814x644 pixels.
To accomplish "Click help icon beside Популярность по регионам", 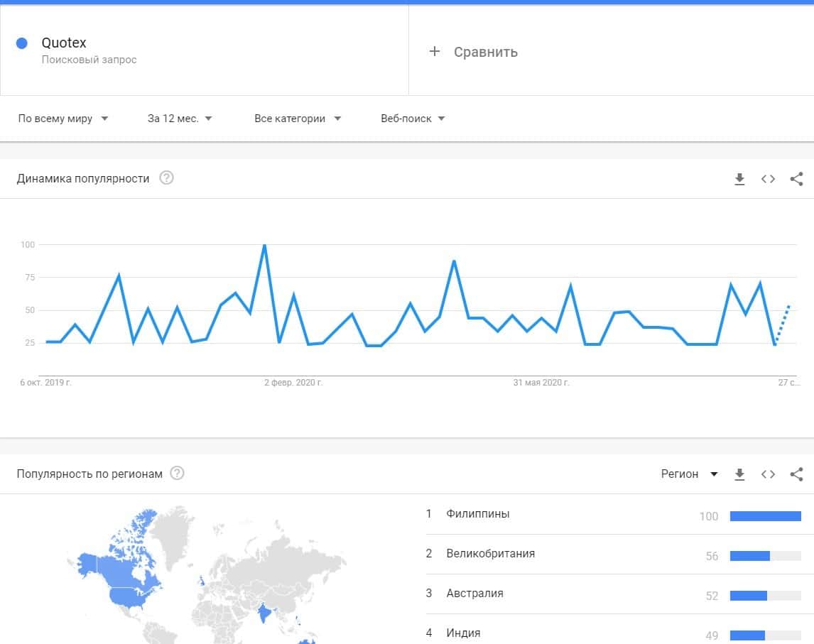I will pyautogui.click(x=178, y=474).
